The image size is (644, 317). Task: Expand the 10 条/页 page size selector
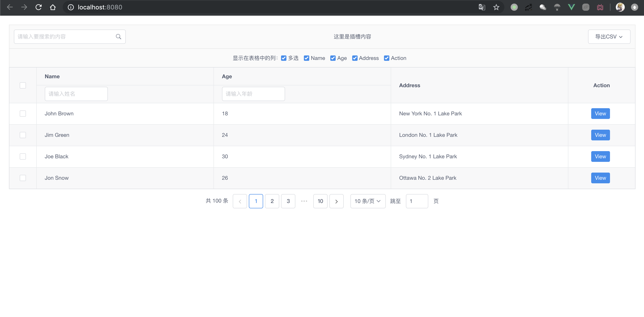[x=368, y=201]
